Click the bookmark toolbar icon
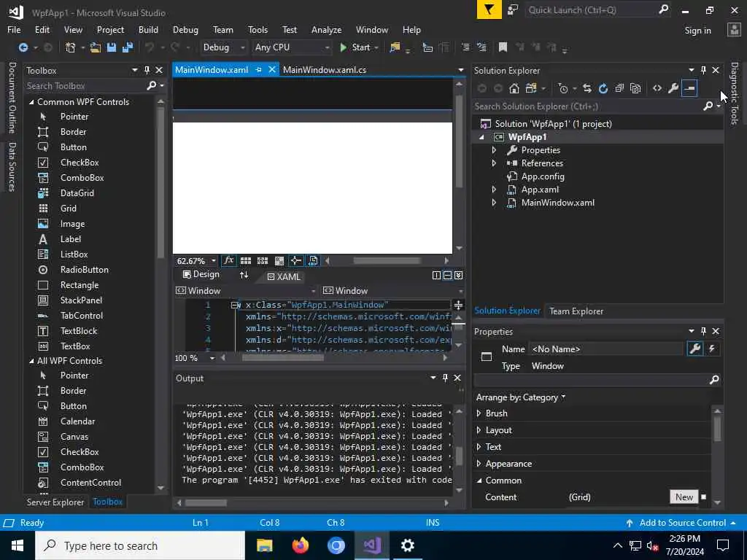 pos(503,47)
